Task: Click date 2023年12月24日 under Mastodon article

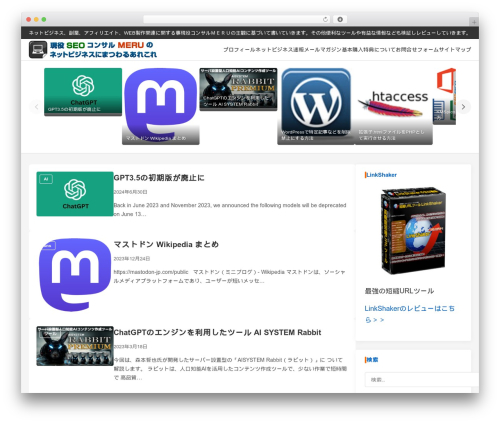Action: click(x=132, y=259)
